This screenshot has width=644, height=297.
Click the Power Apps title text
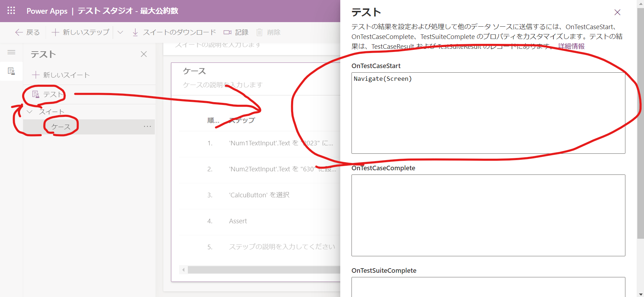[47, 11]
